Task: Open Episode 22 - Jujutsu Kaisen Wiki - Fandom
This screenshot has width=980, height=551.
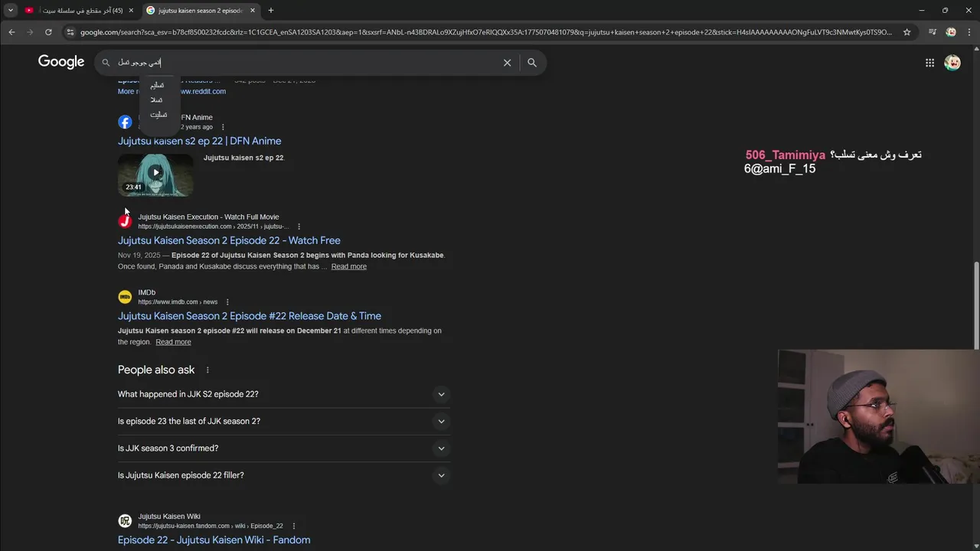Action: (x=214, y=540)
